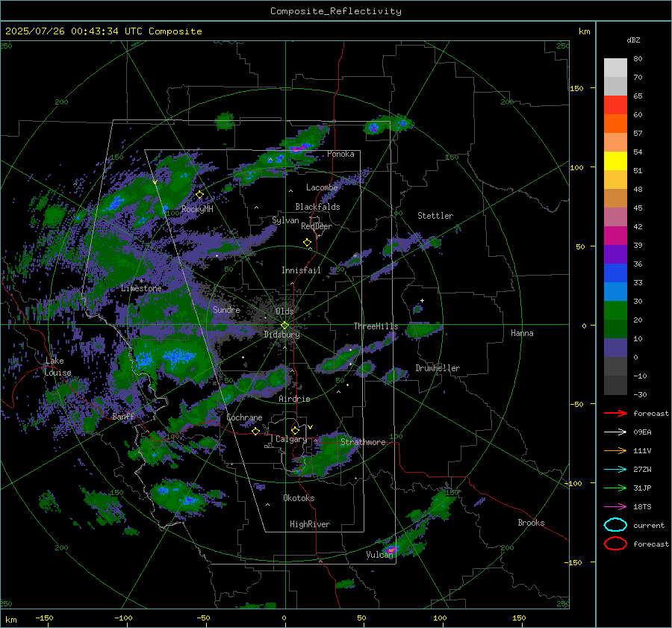The image size is (672, 628).
Task: Click the Blackfalds city label
Action: tap(317, 207)
